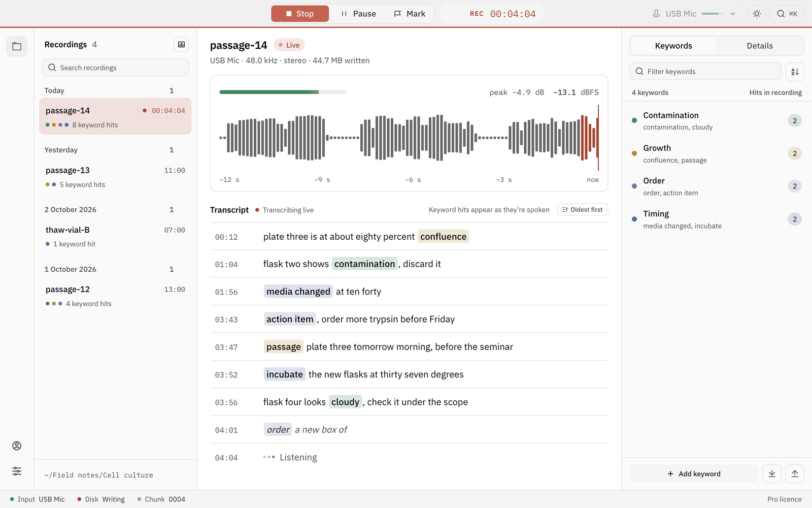Click Add keyword button

694,474
